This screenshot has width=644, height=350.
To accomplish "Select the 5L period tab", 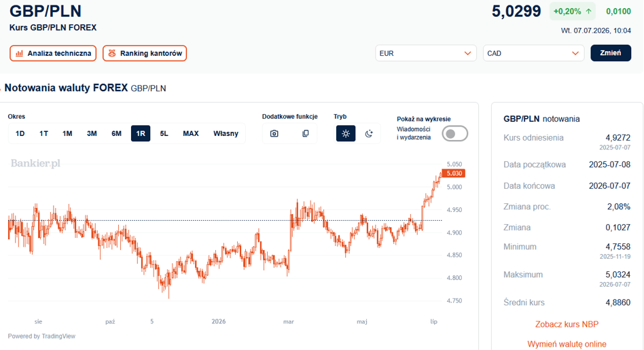I will (x=164, y=133).
